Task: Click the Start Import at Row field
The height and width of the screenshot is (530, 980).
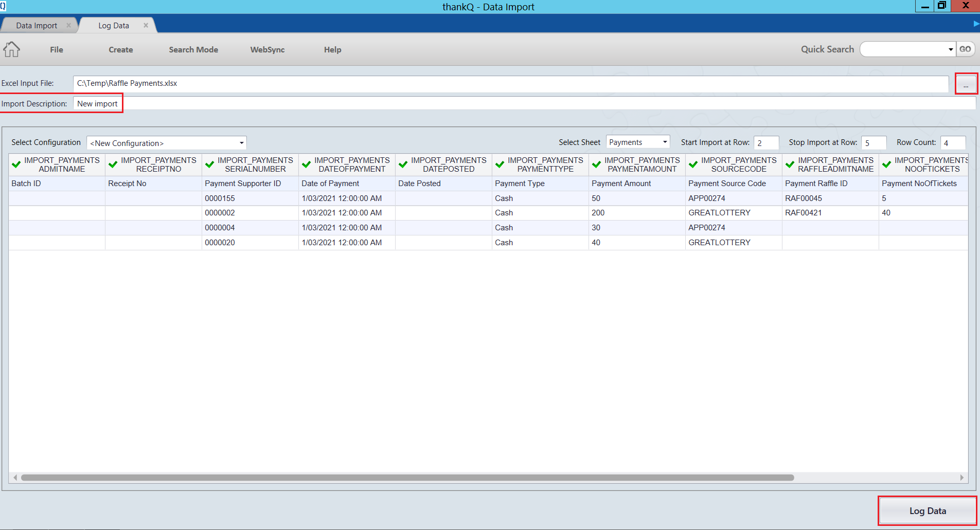Action: (x=766, y=142)
